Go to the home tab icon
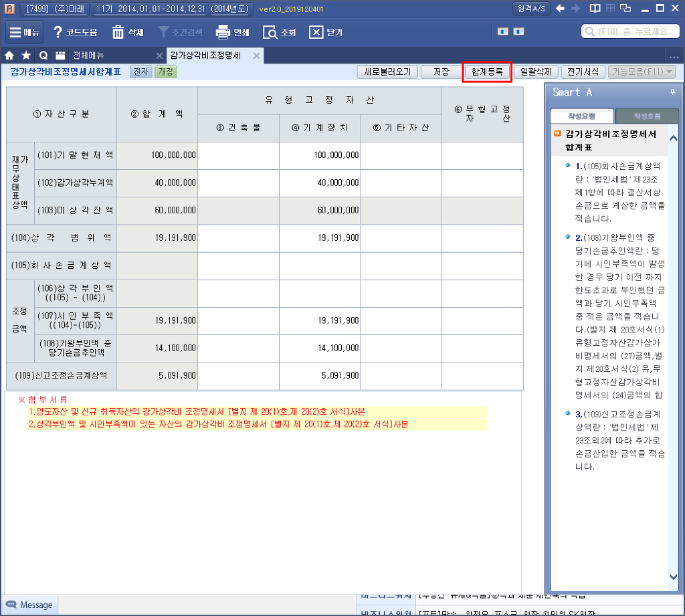This screenshot has height=616, width=685. coord(9,56)
